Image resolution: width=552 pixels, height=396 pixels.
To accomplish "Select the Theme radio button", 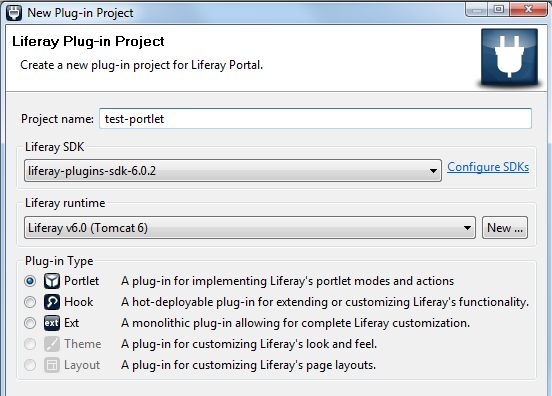I will 30,344.
